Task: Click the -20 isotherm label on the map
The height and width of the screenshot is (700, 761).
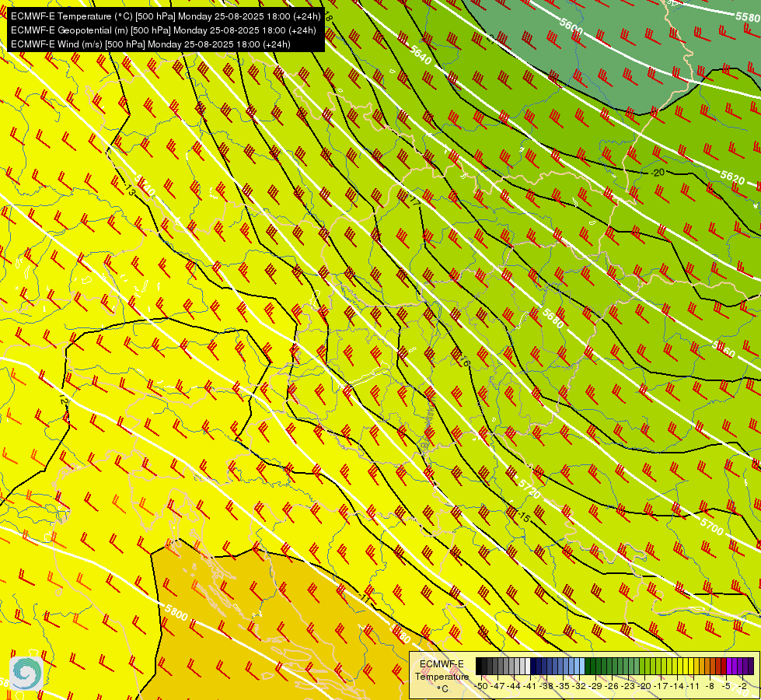Action: pos(658,173)
